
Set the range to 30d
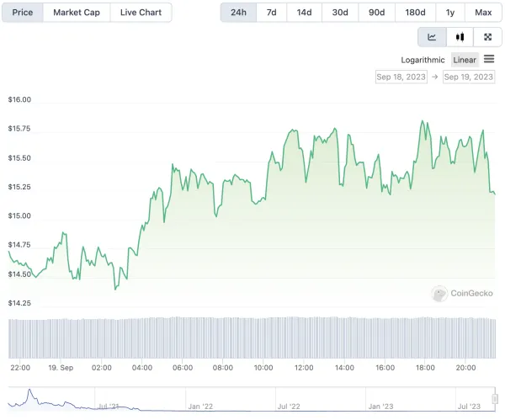pyautogui.click(x=340, y=13)
